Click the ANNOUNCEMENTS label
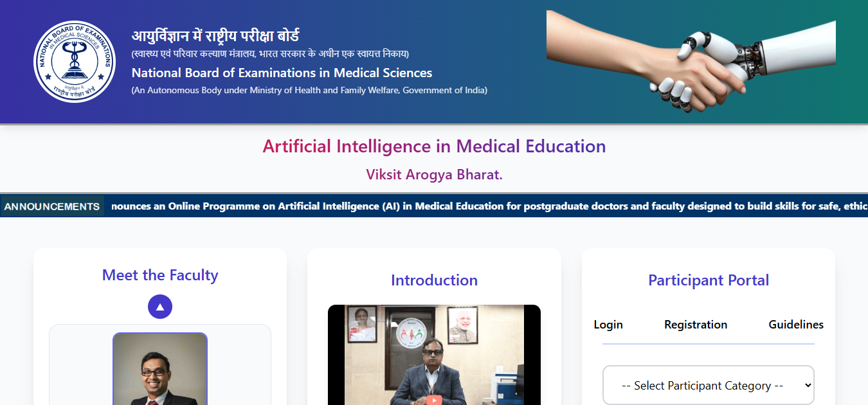Screen dimensions: 868x405 pos(52,206)
